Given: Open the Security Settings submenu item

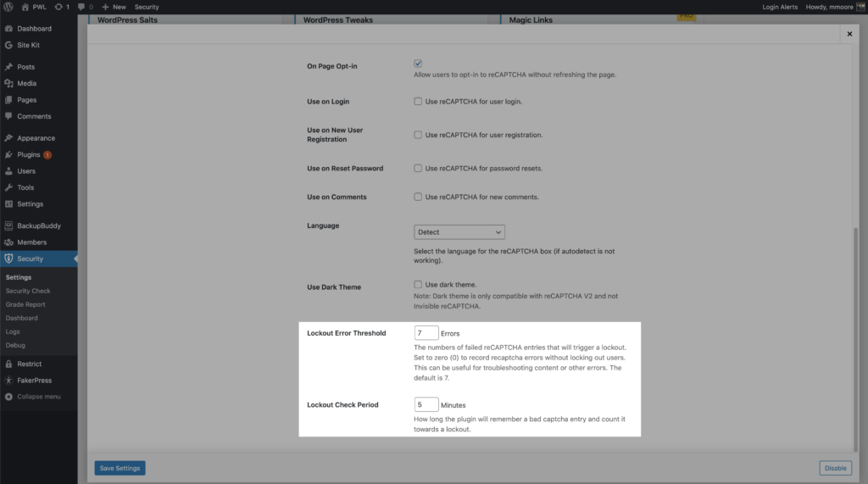Looking at the screenshot, I should 19,277.
